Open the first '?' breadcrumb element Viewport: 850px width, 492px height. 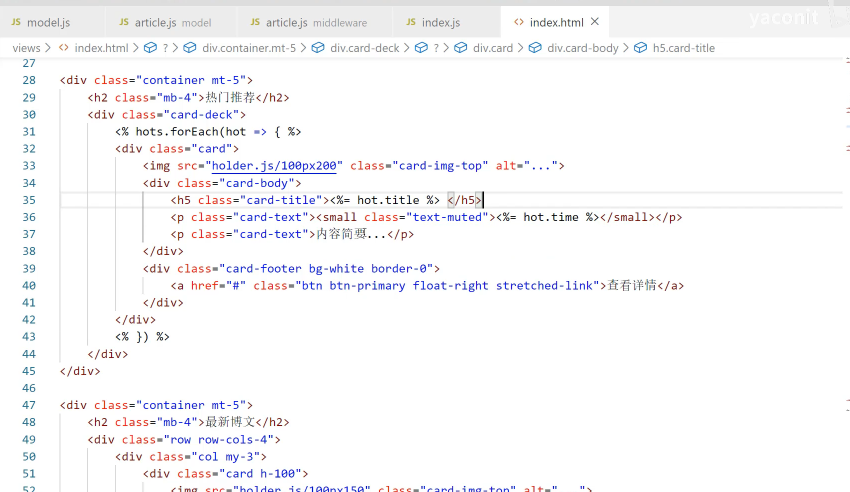pos(165,48)
